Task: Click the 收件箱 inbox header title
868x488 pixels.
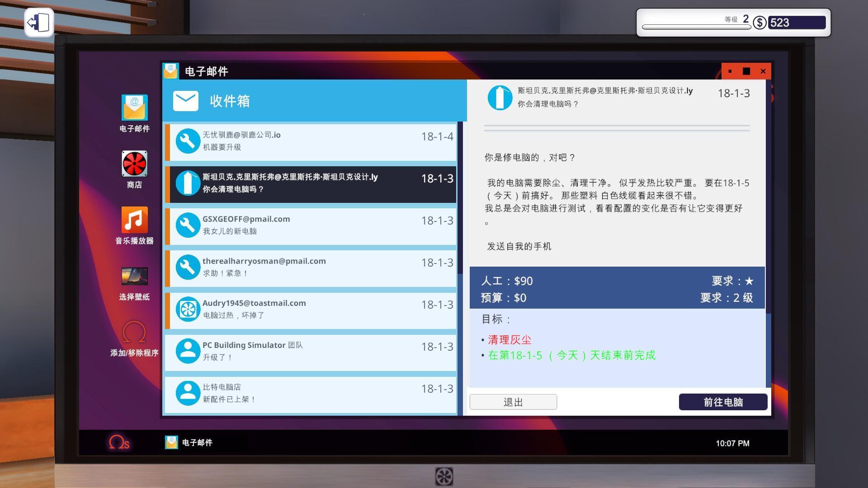Action: click(230, 101)
